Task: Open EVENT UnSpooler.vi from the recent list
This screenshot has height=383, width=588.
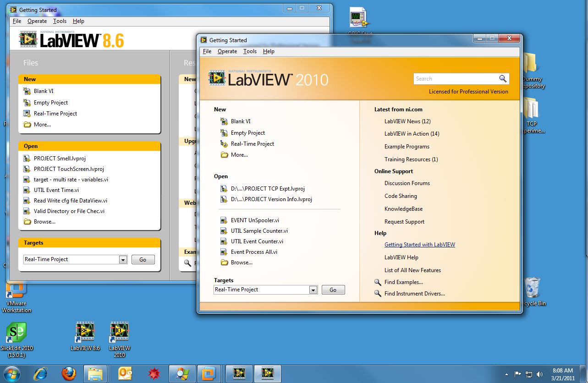Action: point(255,220)
